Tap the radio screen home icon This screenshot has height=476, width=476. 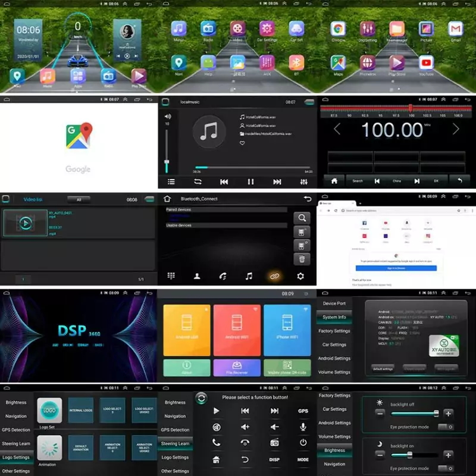(334, 181)
